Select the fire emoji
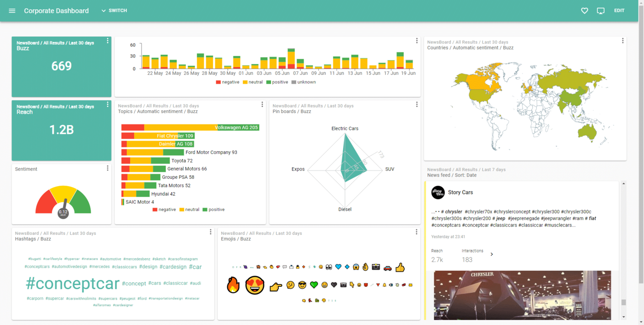Image resolution: width=644 pixels, height=325 pixels. [x=233, y=285]
